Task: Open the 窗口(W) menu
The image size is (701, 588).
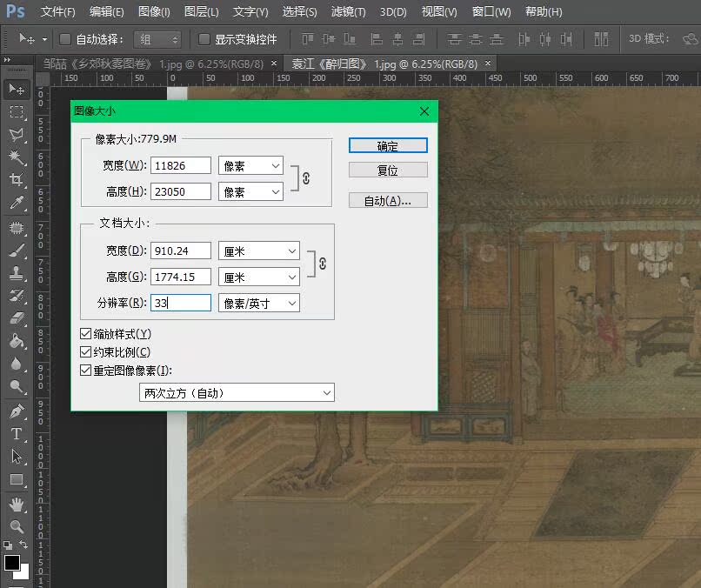Action: coord(491,11)
